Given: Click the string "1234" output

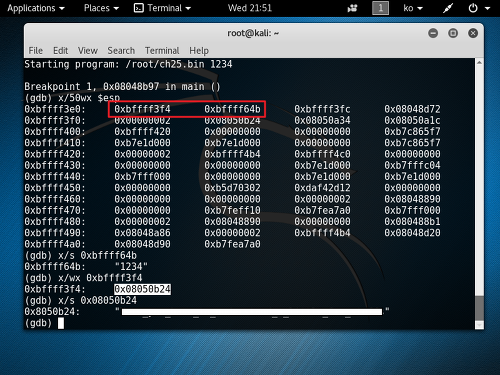Looking at the screenshot, I should (131, 267).
